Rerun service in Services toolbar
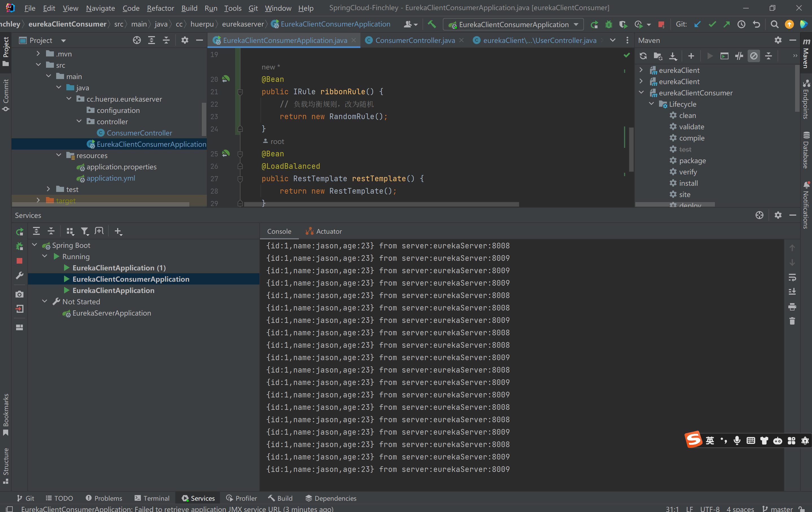 (x=19, y=231)
